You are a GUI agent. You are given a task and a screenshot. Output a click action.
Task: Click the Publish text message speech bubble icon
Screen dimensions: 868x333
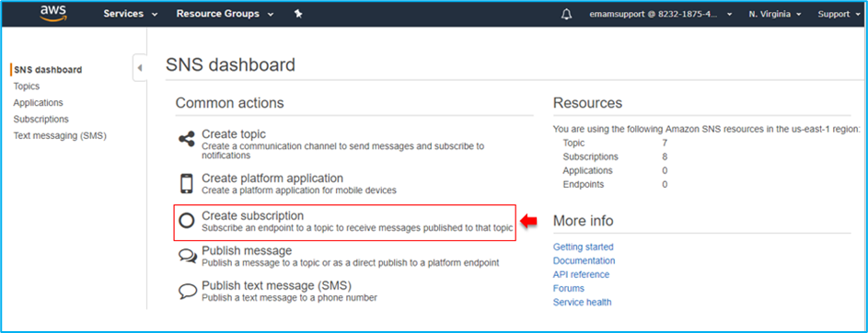[x=187, y=291]
